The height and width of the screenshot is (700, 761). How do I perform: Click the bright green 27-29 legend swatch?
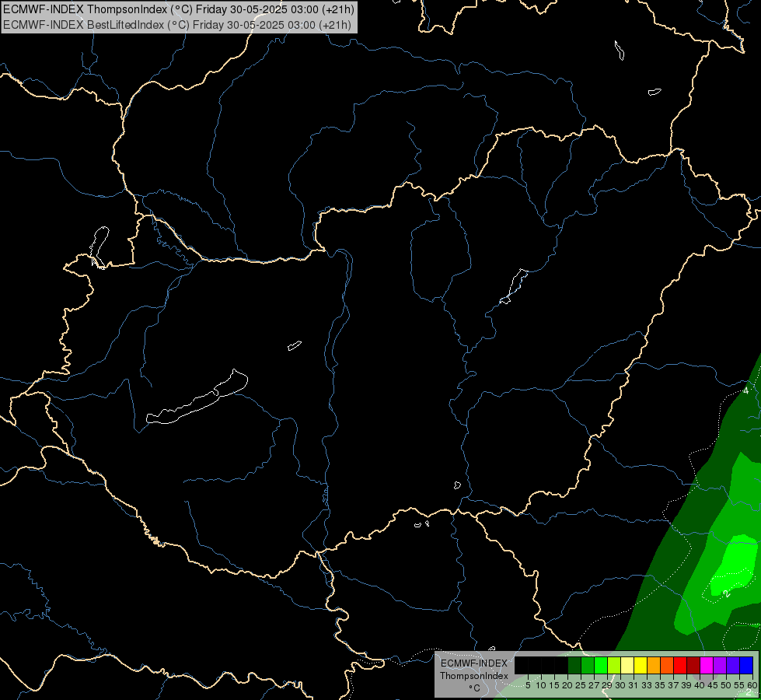[x=602, y=665]
